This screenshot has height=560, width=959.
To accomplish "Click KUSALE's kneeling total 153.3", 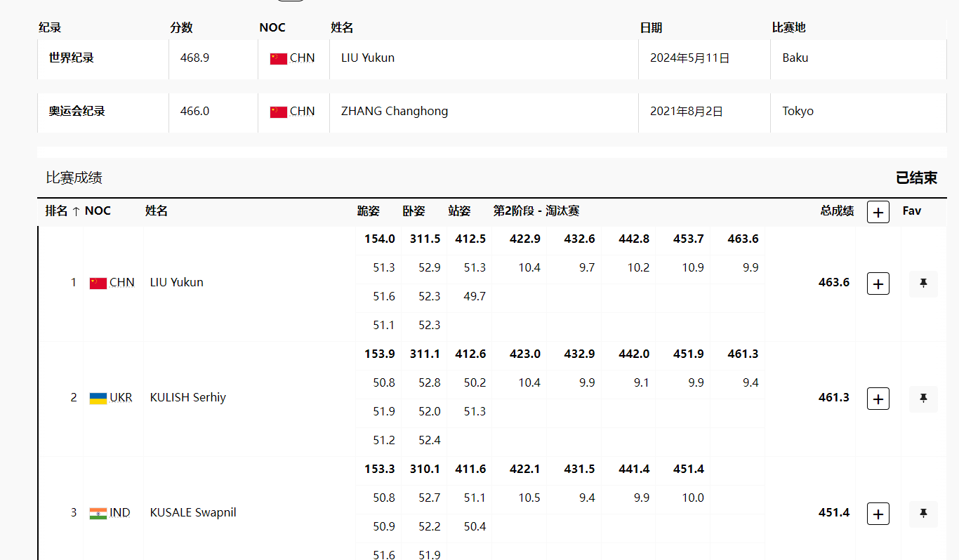I will point(380,469).
